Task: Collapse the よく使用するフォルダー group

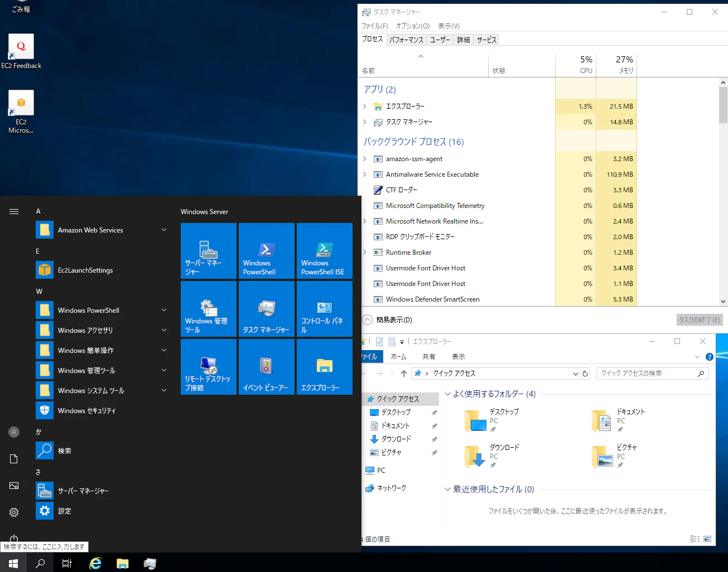Action: pos(447,394)
